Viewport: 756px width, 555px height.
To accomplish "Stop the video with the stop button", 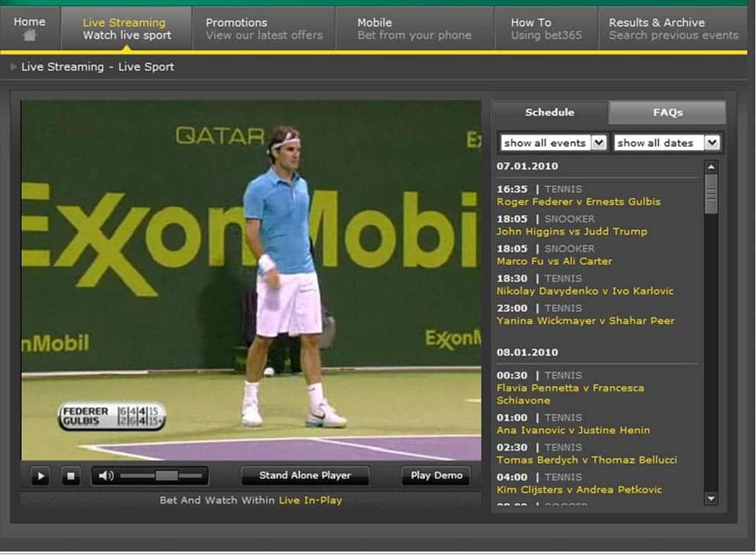I will [x=71, y=476].
